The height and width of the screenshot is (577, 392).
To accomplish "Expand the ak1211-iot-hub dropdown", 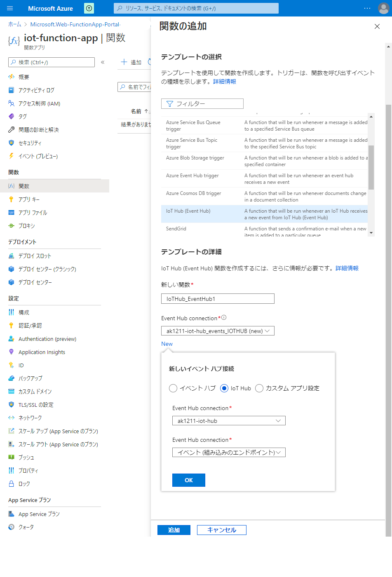I will pyautogui.click(x=229, y=421).
